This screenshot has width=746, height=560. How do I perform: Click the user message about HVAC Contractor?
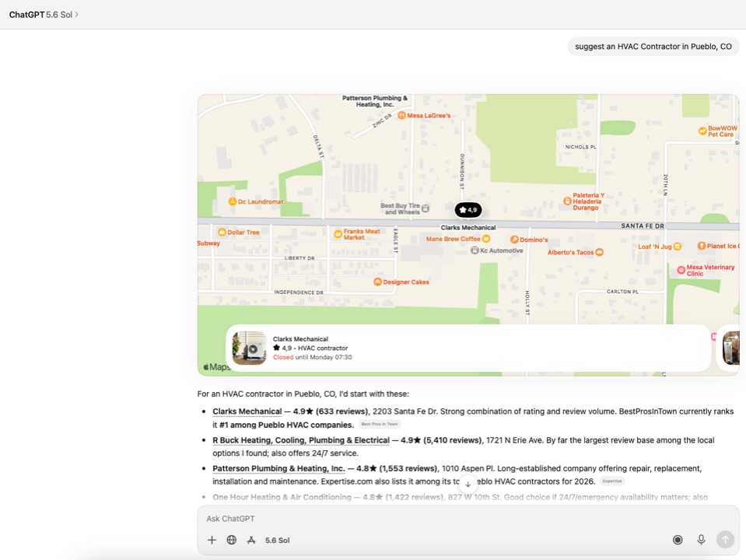pos(653,47)
